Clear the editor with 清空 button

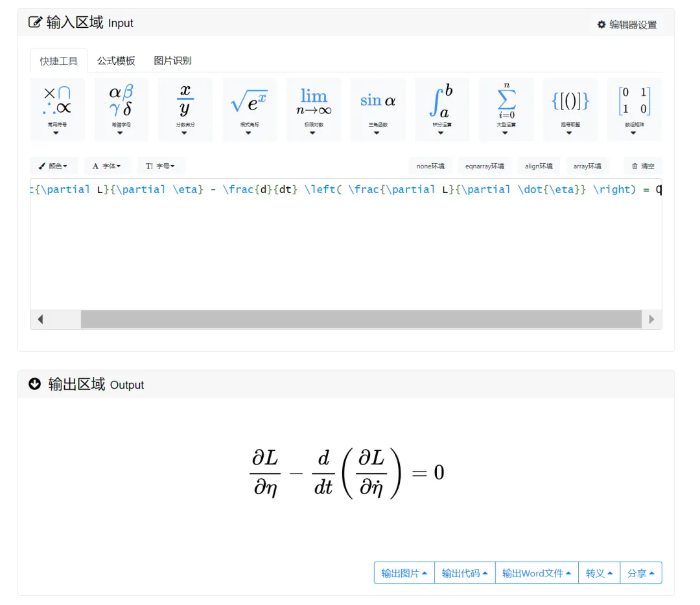pyautogui.click(x=643, y=166)
